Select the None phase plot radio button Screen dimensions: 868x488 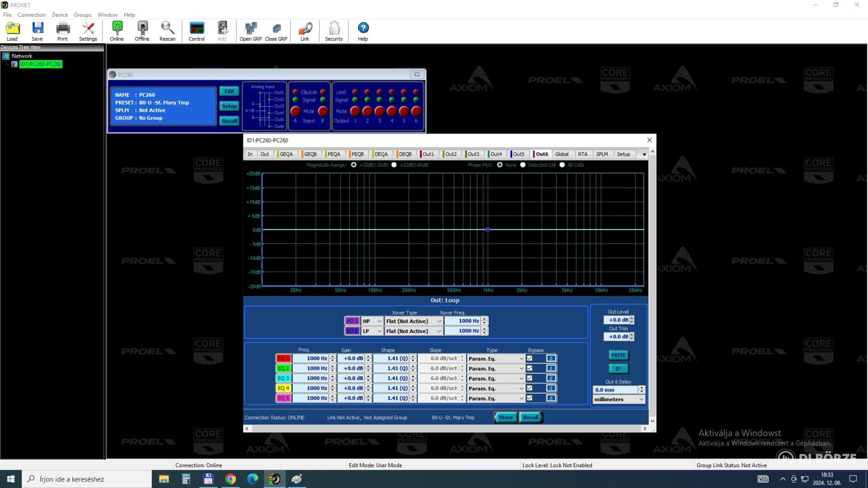tap(500, 165)
